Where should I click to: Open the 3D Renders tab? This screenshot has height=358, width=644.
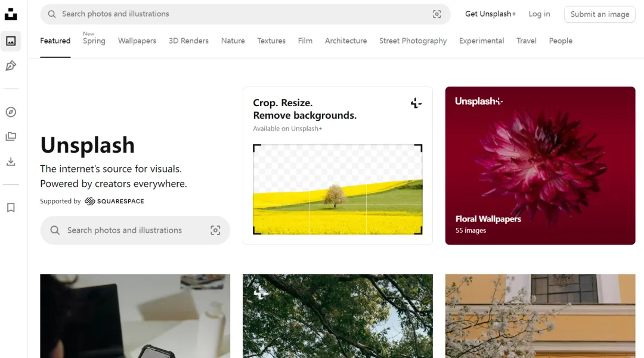pos(188,41)
